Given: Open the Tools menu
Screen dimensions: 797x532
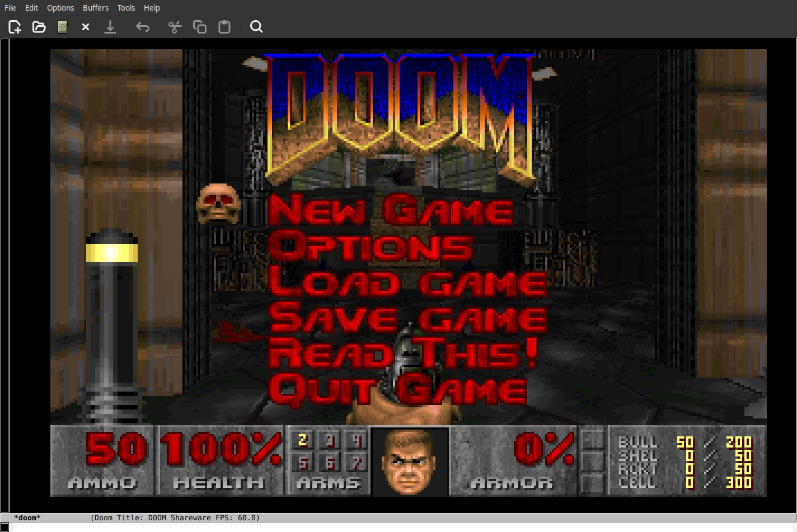Looking at the screenshot, I should (x=126, y=8).
